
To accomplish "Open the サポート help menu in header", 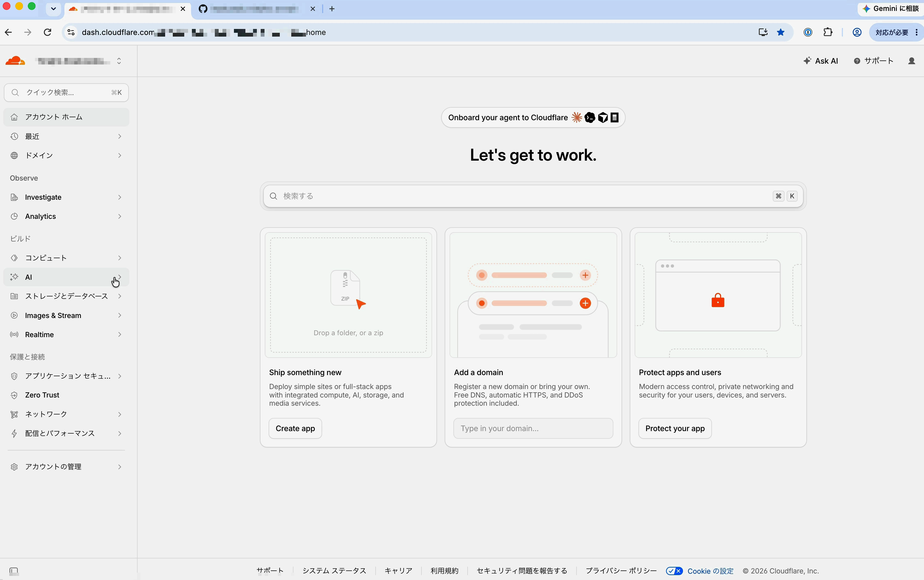I will (x=874, y=61).
